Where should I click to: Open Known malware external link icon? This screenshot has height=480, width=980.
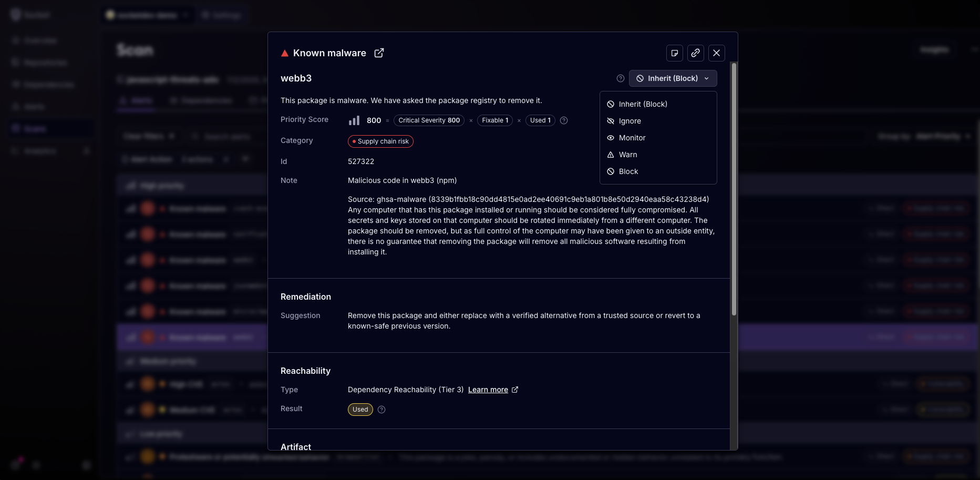379,53
